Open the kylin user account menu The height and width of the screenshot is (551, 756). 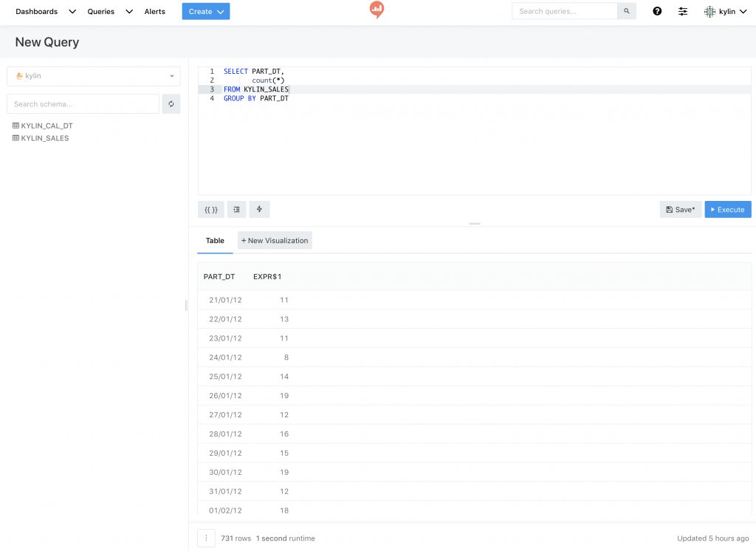[x=725, y=12]
